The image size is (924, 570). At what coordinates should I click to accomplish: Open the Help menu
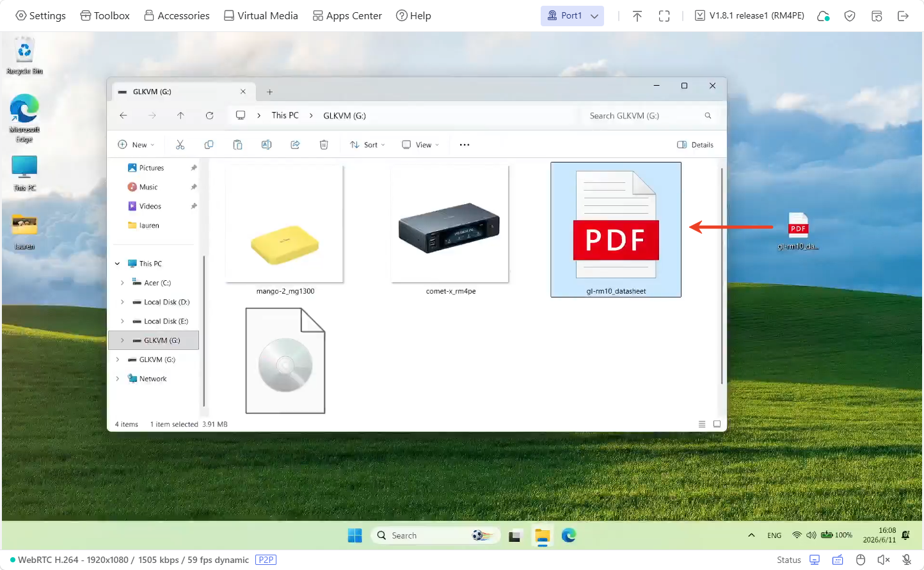coord(413,15)
